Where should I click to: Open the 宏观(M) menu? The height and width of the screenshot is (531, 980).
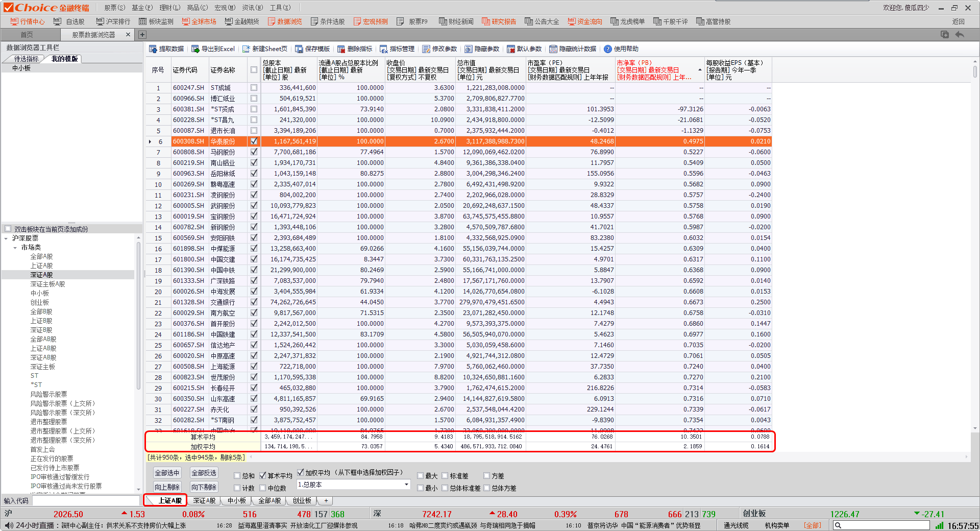[225, 8]
